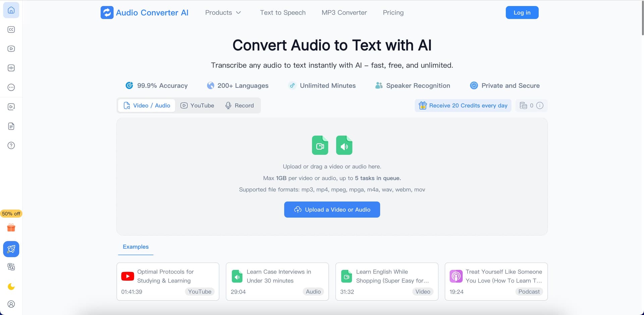The width and height of the screenshot is (644, 315).
Task: Switch to the YouTube tab
Action: pyautogui.click(x=197, y=106)
